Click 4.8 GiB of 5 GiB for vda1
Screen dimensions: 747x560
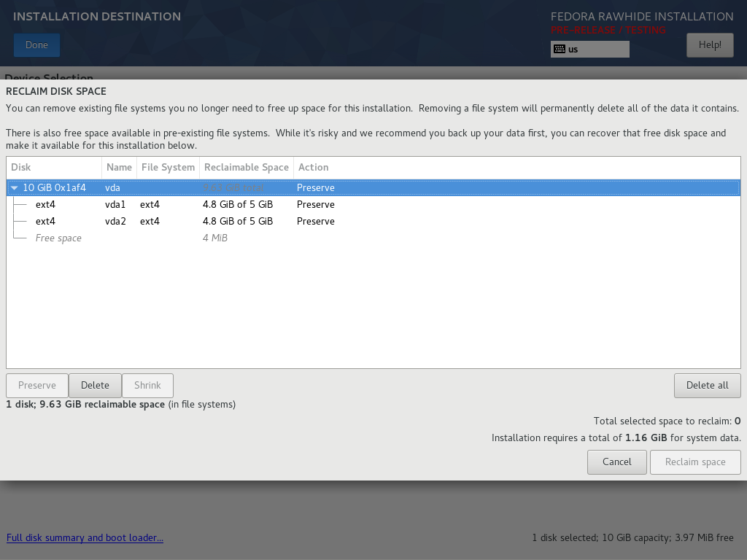pyautogui.click(x=238, y=205)
